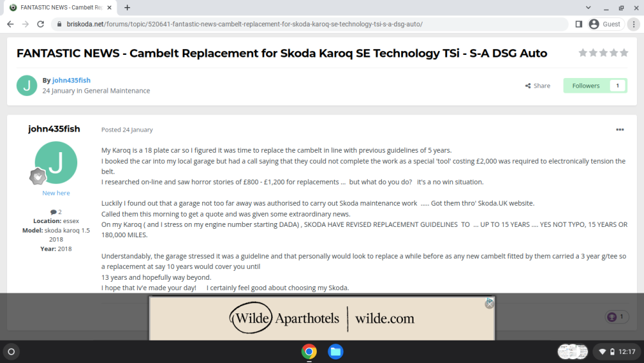Rate topic with third star
The width and height of the screenshot is (644, 363).
click(603, 53)
